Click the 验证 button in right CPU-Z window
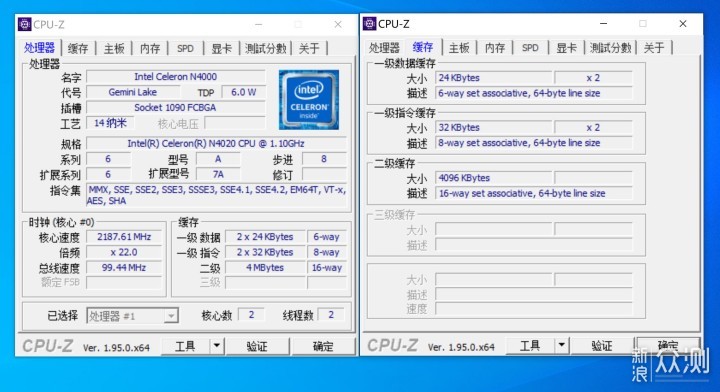 pyautogui.click(x=602, y=345)
